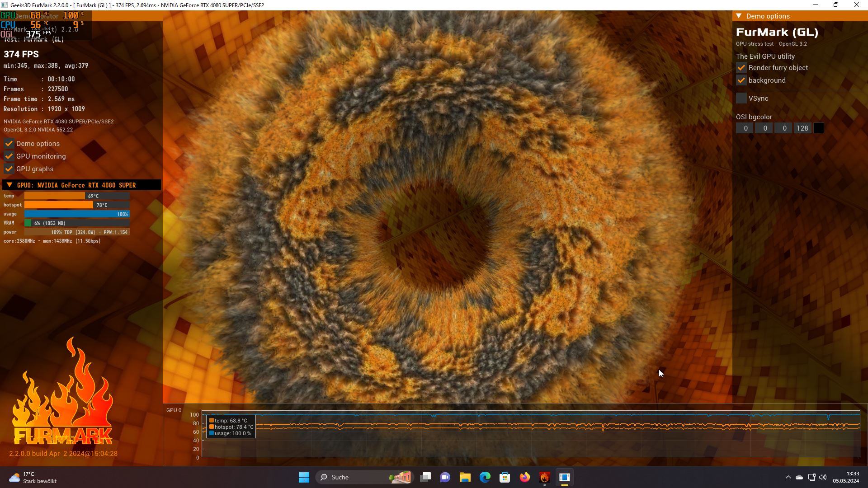The height and width of the screenshot is (488, 868).
Task: Click the build version text under logo
Action: [63, 454]
